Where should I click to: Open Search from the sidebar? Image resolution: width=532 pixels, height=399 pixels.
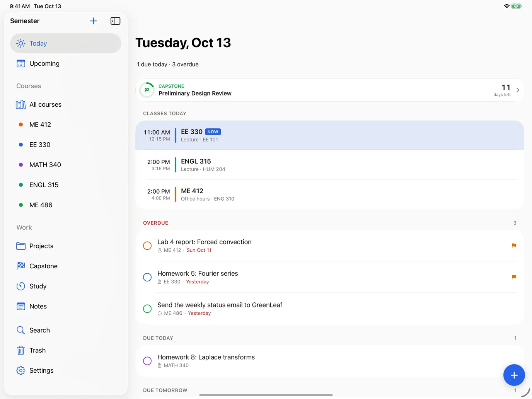pyautogui.click(x=66, y=330)
